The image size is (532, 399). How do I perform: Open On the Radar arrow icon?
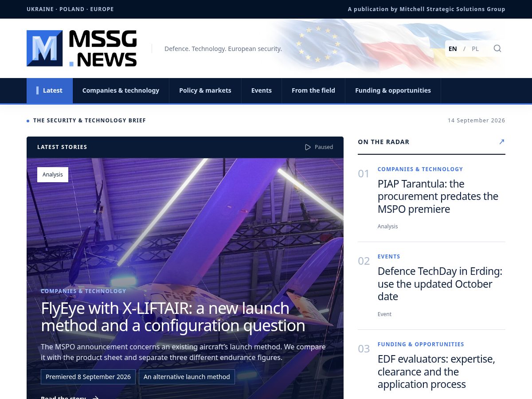click(501, 142)
